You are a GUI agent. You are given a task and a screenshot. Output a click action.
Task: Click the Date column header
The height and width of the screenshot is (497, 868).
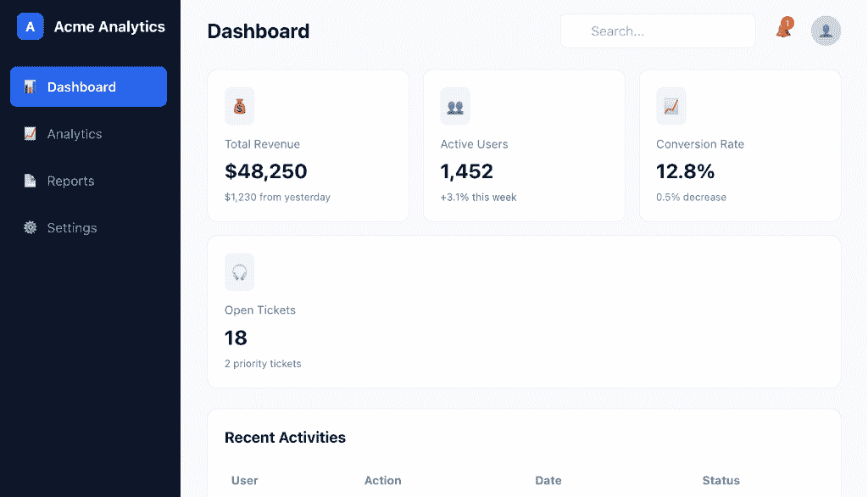tap(548, 480)
